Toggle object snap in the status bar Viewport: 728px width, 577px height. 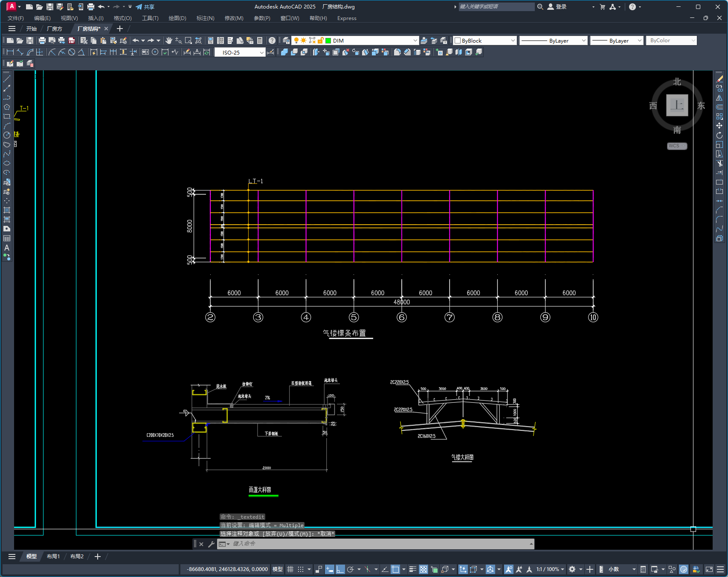(395, 569)
